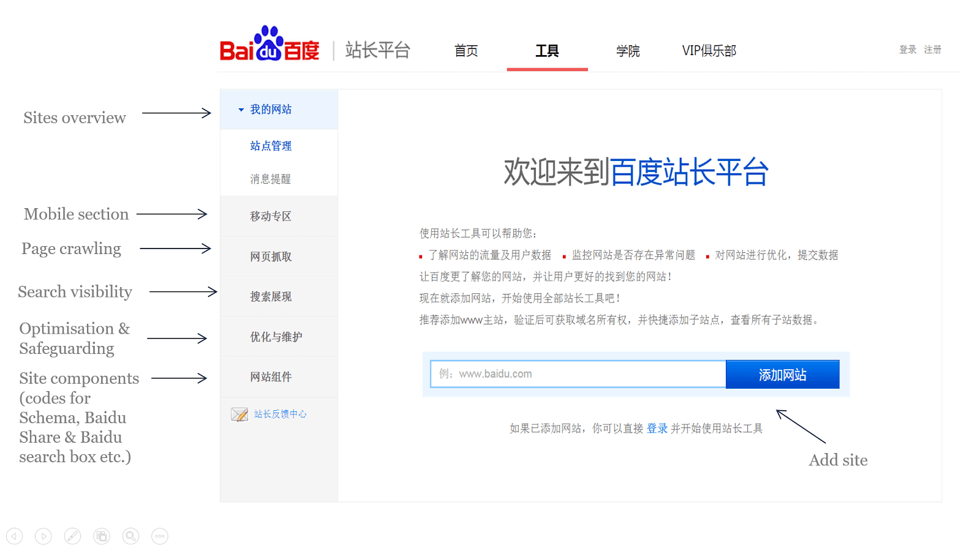Open the three-dots more options icon
The image size is (980, 551).
coord(160,536)
